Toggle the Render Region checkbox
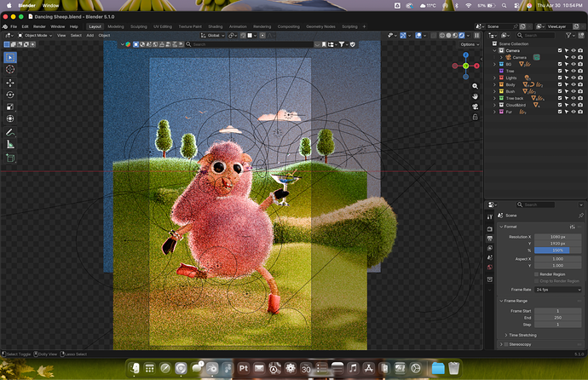Image resolution: width=588 pixels, height=380 pixels. 536,274
